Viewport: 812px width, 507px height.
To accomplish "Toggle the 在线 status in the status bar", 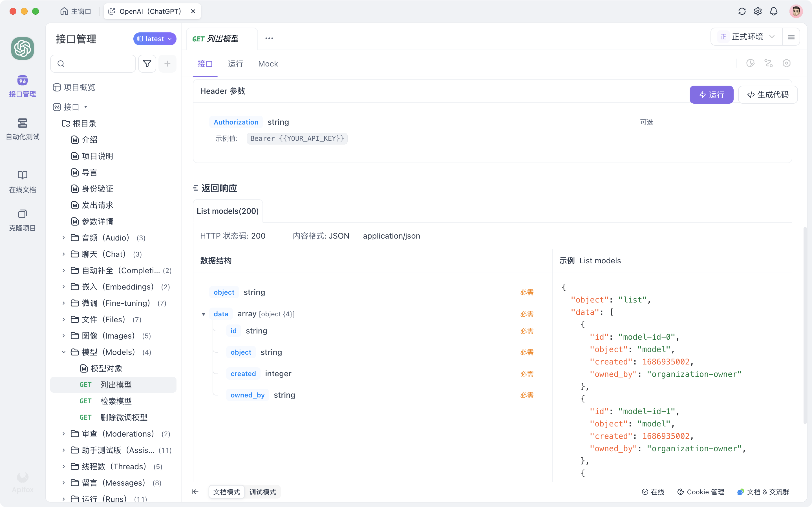I will pos(653,492).
